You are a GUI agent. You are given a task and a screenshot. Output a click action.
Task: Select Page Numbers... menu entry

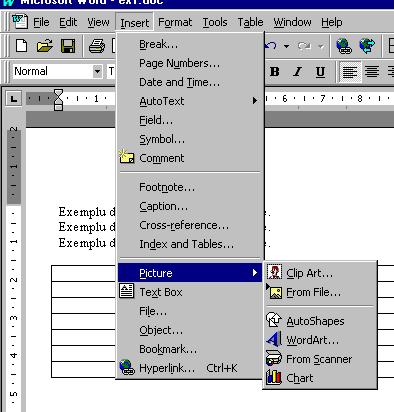[190, 63]
